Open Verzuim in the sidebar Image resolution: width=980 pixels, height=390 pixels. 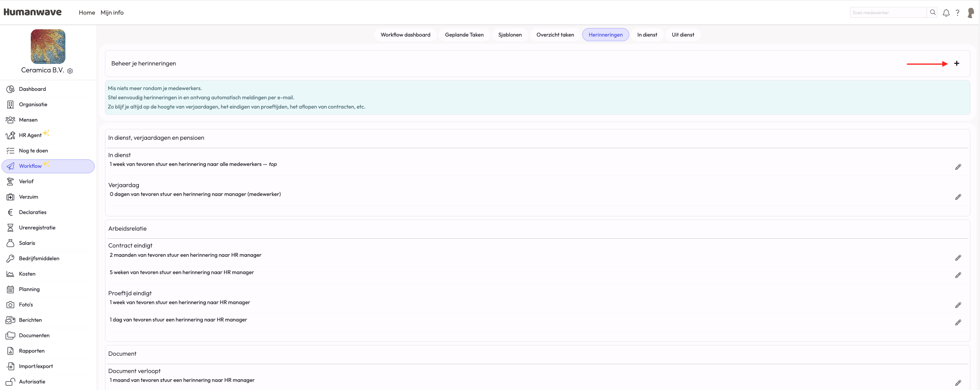click(x=28, y=197)
